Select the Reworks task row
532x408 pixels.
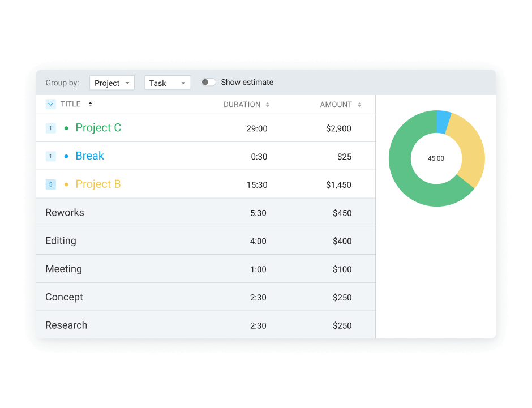click(64, 212)
